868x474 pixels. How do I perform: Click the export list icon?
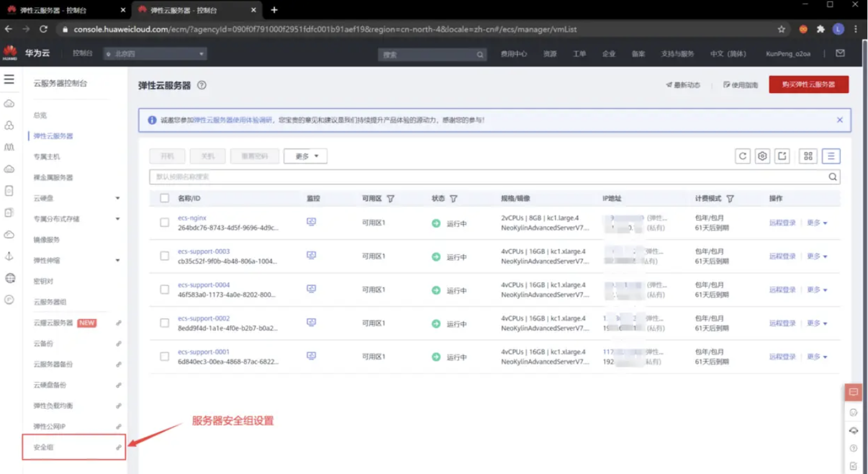point(782,156)
